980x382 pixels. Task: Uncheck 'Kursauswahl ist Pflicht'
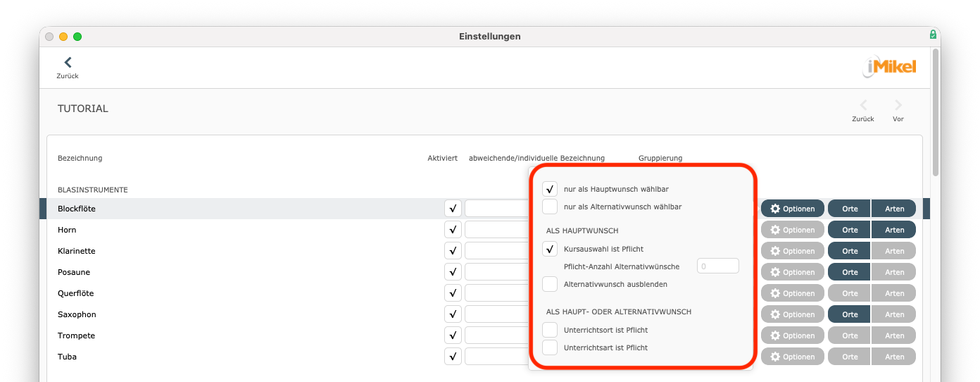coord(550,249)
